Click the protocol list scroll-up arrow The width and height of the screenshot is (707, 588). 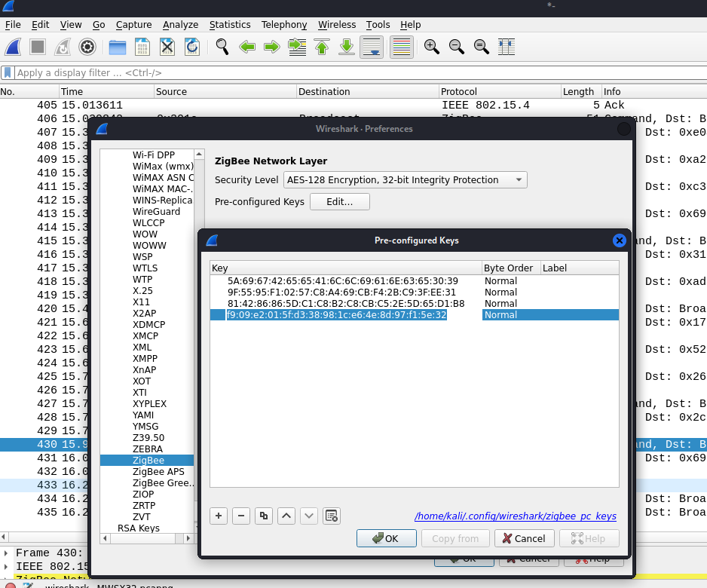pos(199,155)
